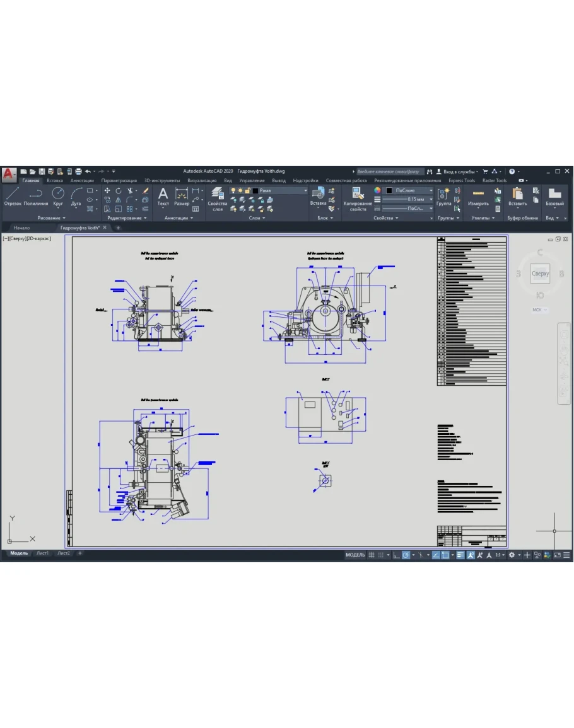Click the Размер dimension tool
This screenshot has width=574, height=728.
point(182,196)
